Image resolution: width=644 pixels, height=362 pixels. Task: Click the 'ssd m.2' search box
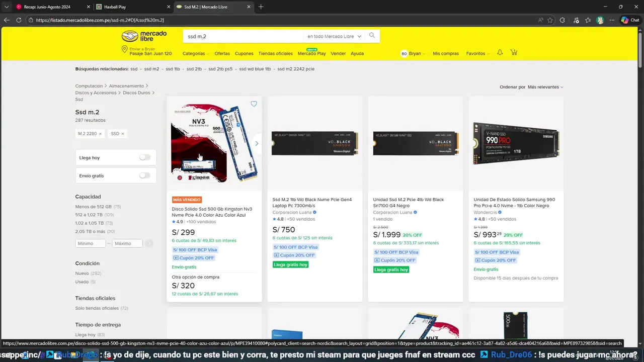[x=244, y=36]
